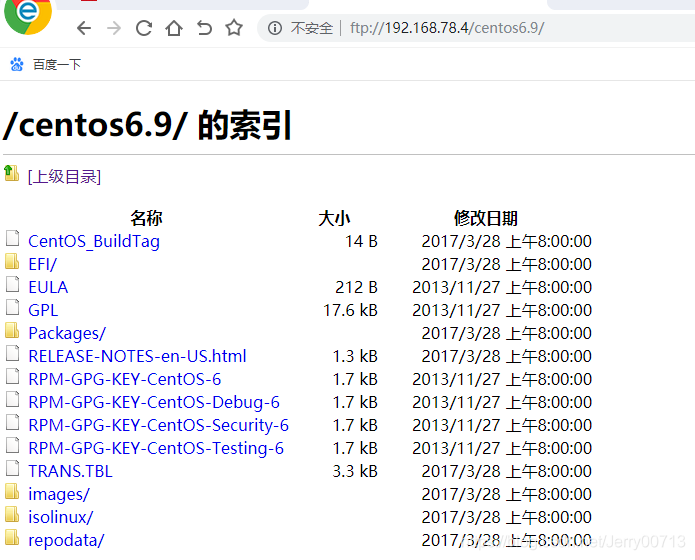Download RPM-GPG-KEY-CentOS-6 link
Image resolution: width=695 pixels, height=560 pixels.
[x=125, y=380]
